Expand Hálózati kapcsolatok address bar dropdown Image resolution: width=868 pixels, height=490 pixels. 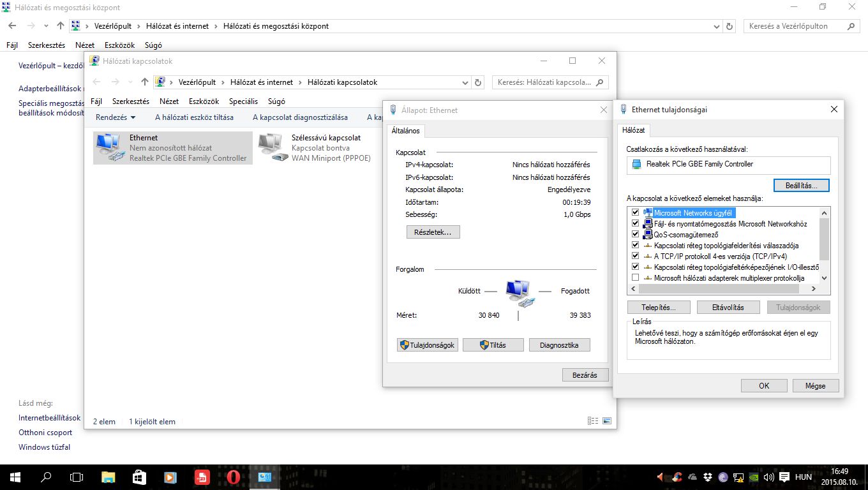pos(465,82)
